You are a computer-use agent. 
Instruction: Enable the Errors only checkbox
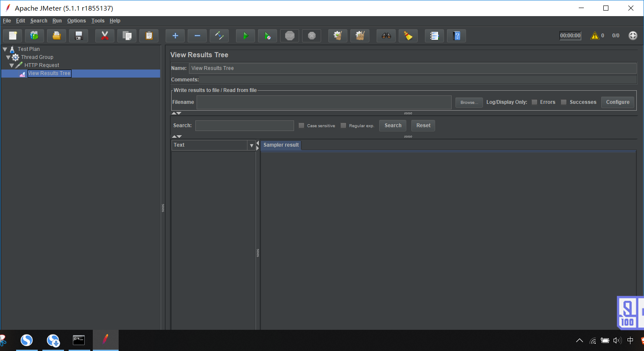pos(535,102)
